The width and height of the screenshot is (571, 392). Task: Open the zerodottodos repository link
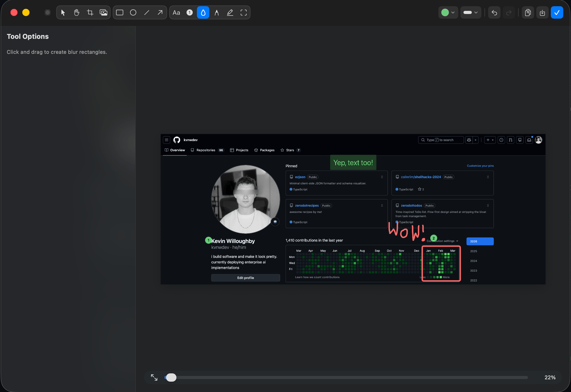(411, 206)
